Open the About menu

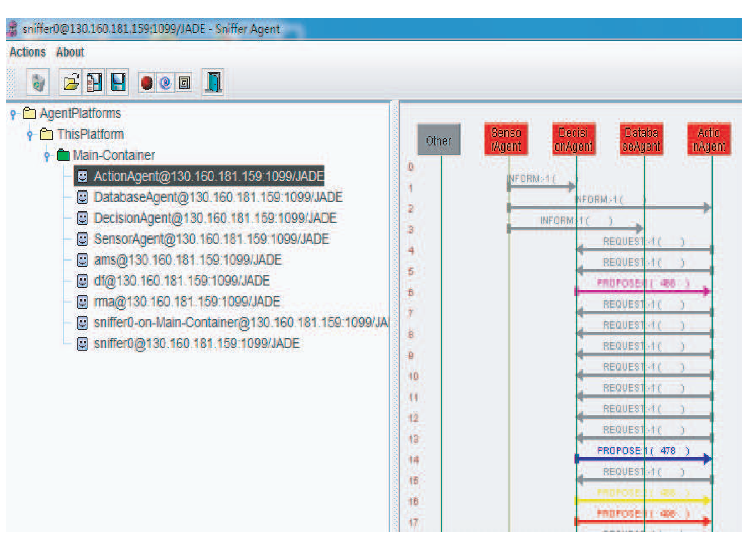pyautogui.click(x=70, y=52)
